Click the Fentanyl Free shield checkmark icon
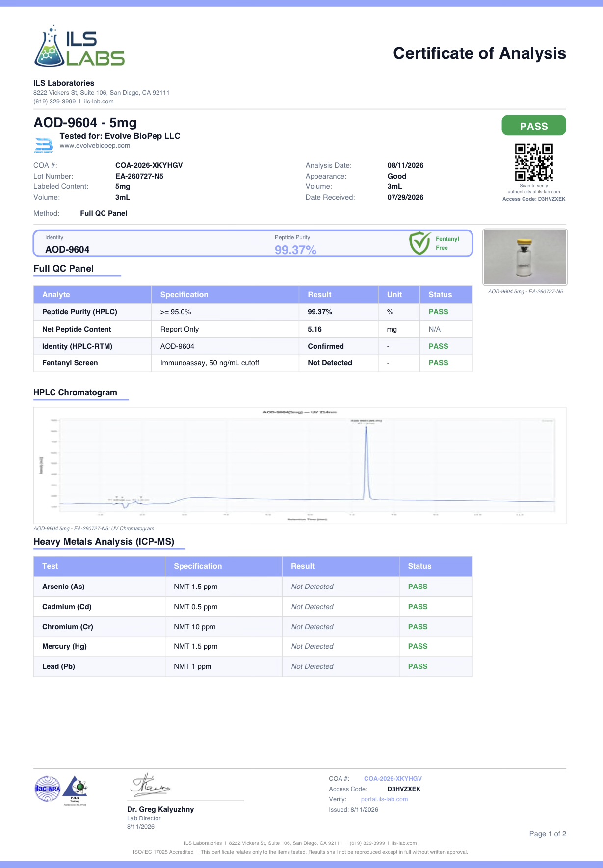603x868 pixels. (x=420, y=243)
